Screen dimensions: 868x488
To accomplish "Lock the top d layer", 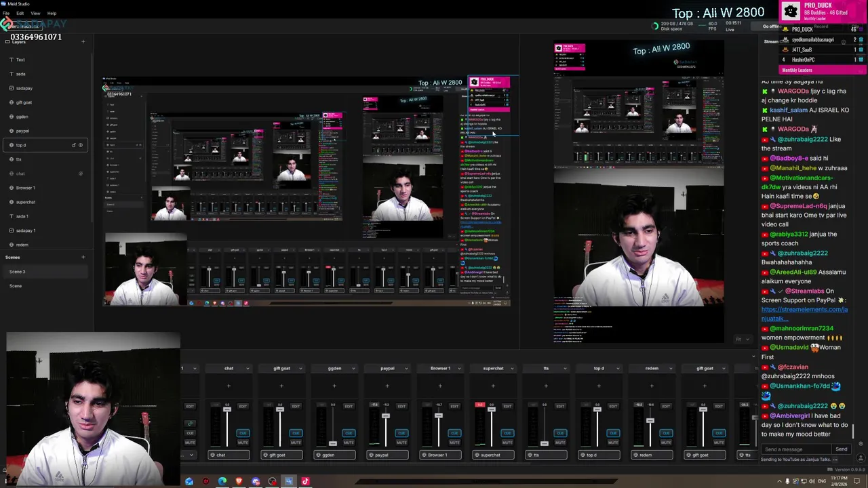I will tap(74, 145).
